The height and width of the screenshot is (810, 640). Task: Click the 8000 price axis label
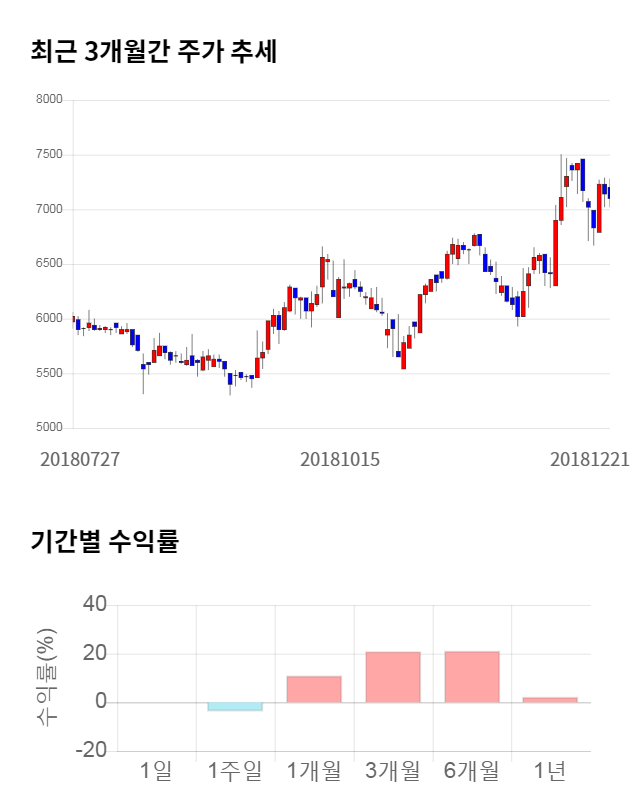pyautogui.click(x=48, y=100)
